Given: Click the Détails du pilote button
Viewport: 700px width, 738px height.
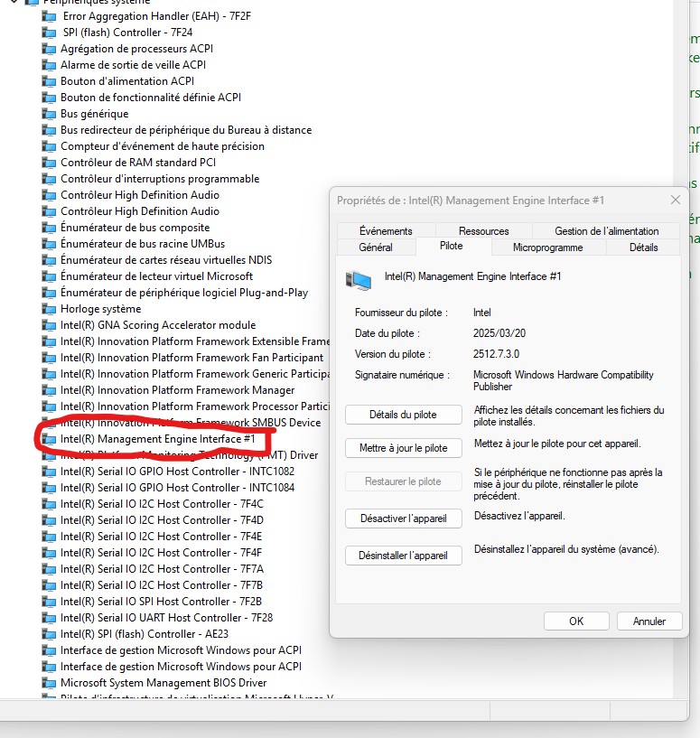Looking at the screenshot, I should (403, 415).
